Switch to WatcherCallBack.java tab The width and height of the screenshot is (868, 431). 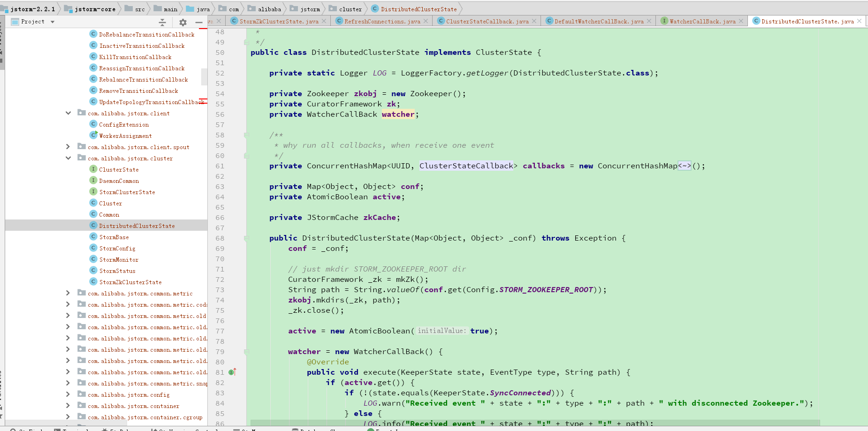click(702, 21)
